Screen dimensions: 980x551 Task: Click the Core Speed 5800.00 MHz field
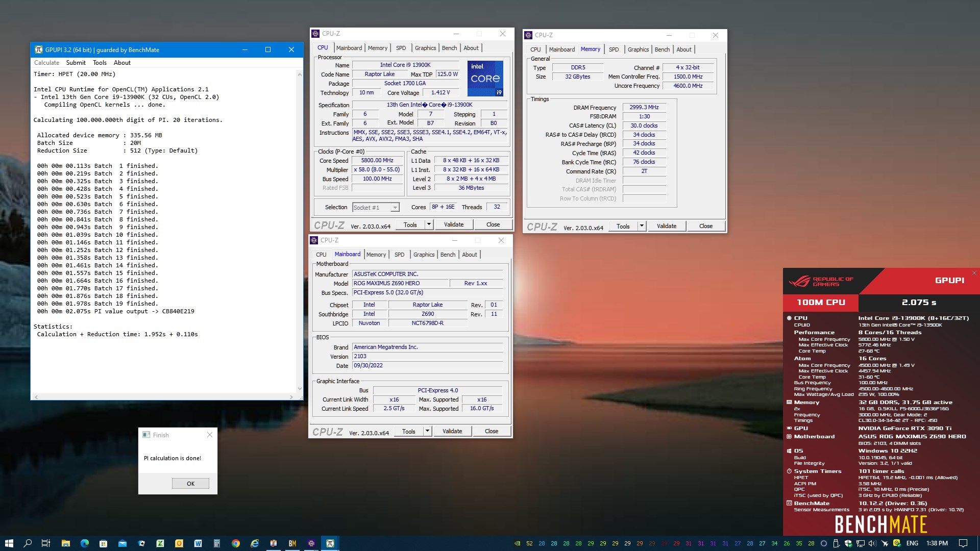click(377, 160)
